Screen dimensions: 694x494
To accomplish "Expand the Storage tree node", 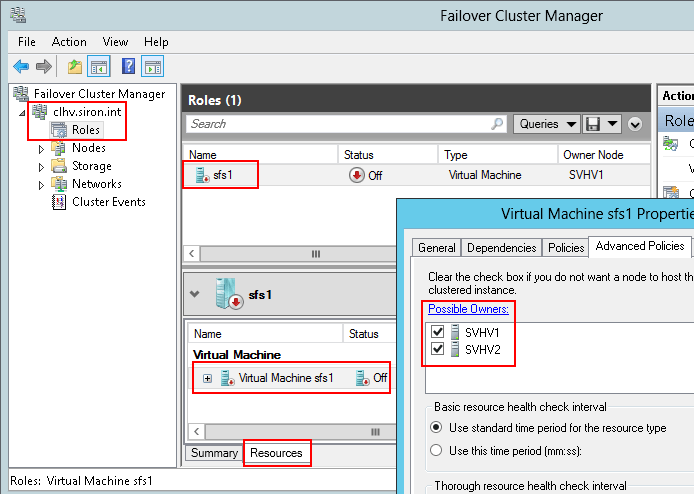I will coord(41,167).
